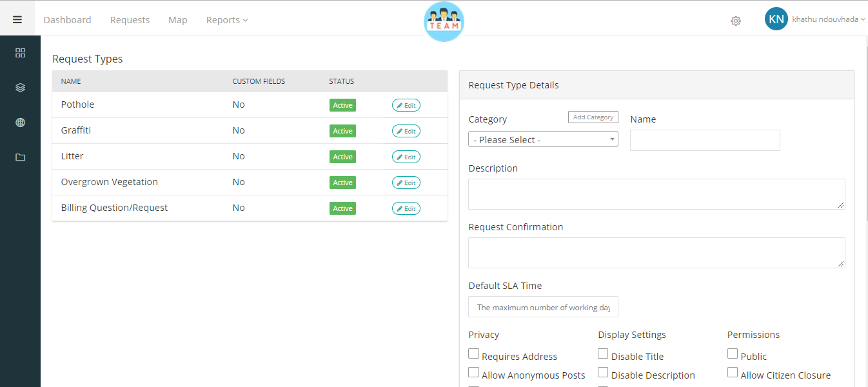Toggle the hamburger menu icon
The image size is (868, 387).
17,19
